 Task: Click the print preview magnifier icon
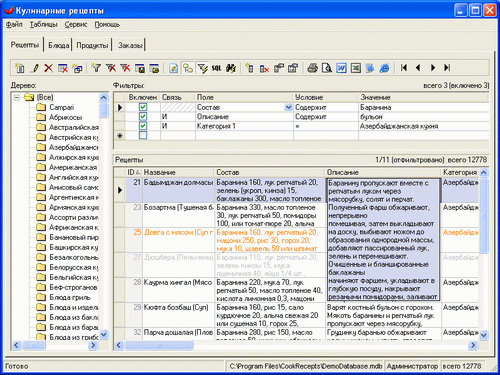[327, 68]
